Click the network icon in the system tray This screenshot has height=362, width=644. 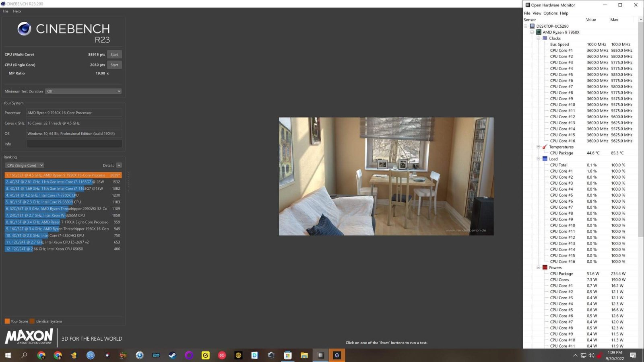pos(583,355)
